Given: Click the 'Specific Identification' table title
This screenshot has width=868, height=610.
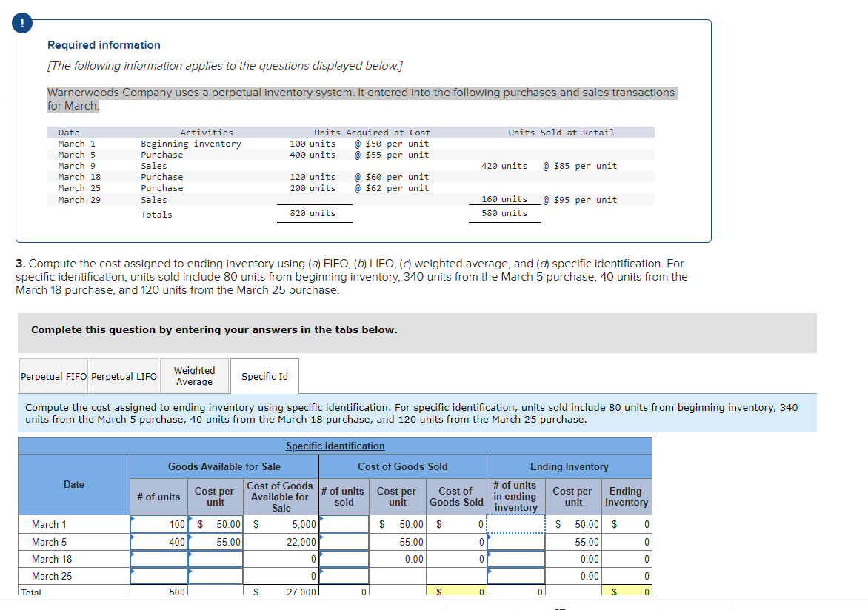Looking at the screenshot, I should [x=335, y=446].
